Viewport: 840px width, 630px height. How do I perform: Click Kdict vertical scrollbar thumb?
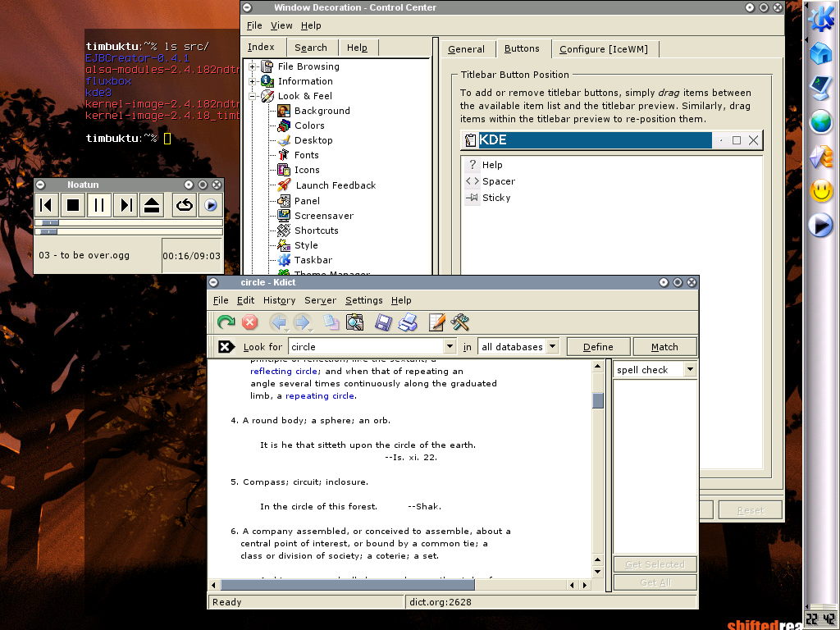click(x=598, y=400)
